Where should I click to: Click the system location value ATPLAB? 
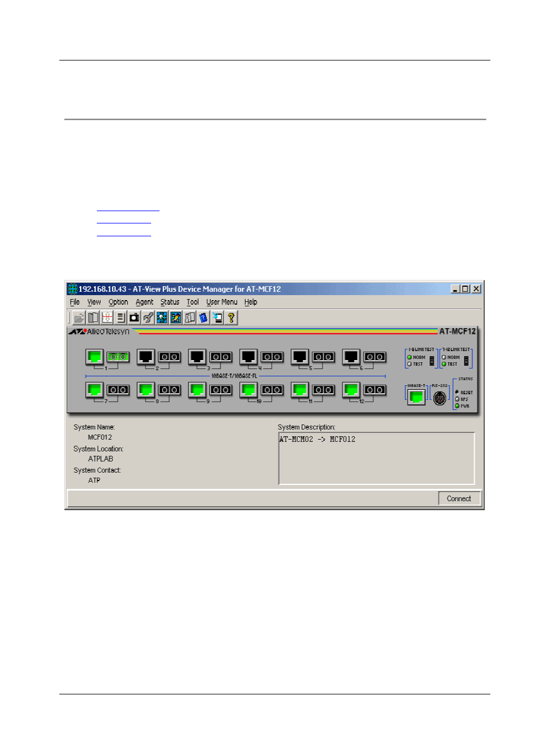pos(100,459)
